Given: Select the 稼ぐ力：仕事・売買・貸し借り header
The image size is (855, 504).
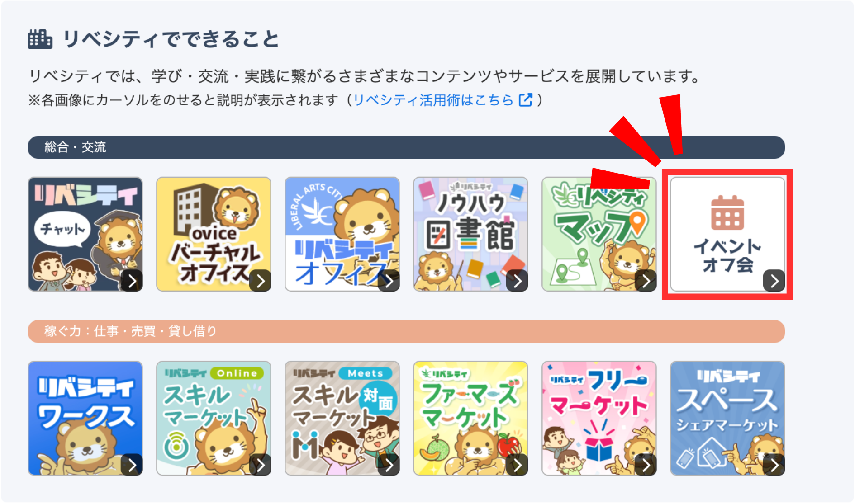Looking at the screenshot, I should [406, 331].
